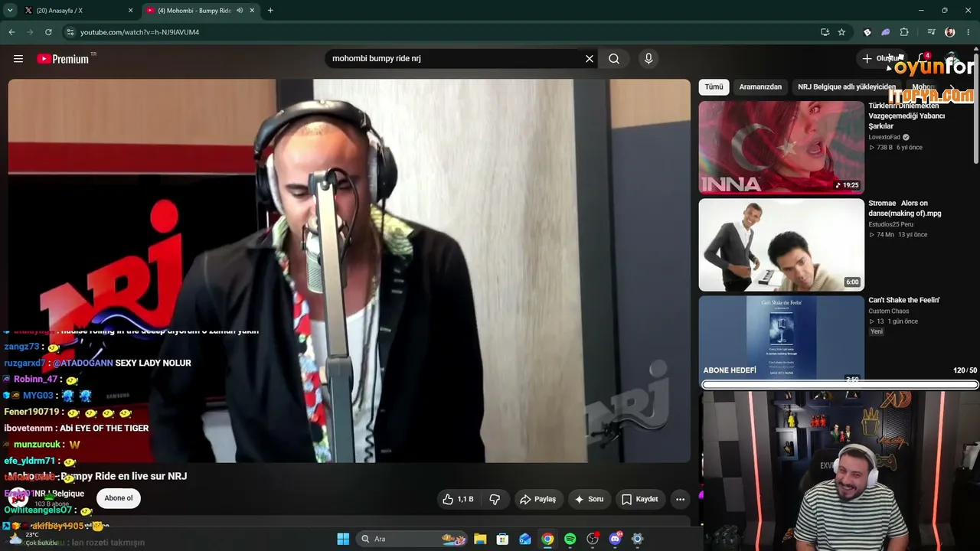Open Chrome three-dot menu
The width and height of the screenshot is (980, 551).
click(969, 32)
